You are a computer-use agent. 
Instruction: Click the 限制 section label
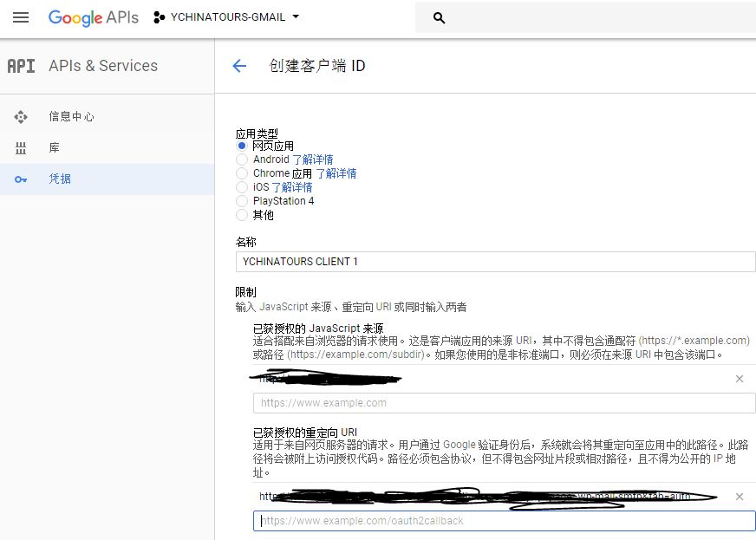[246, 292]
